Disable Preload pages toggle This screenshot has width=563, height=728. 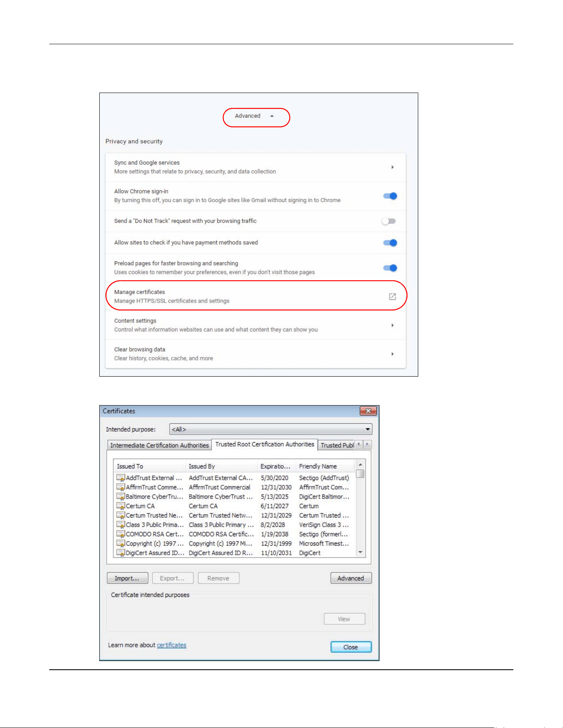(x=390, y=268)
